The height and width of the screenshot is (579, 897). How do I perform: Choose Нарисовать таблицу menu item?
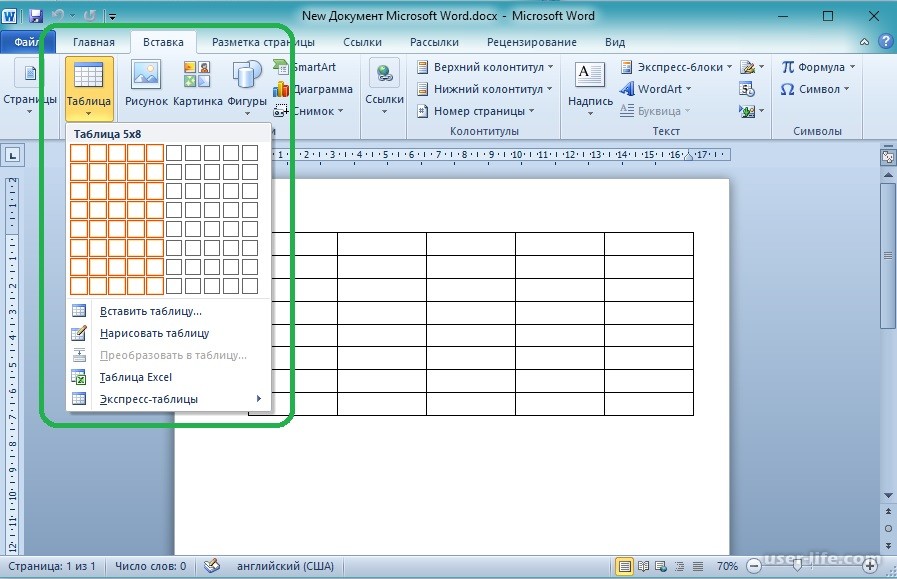click(168, 334)
